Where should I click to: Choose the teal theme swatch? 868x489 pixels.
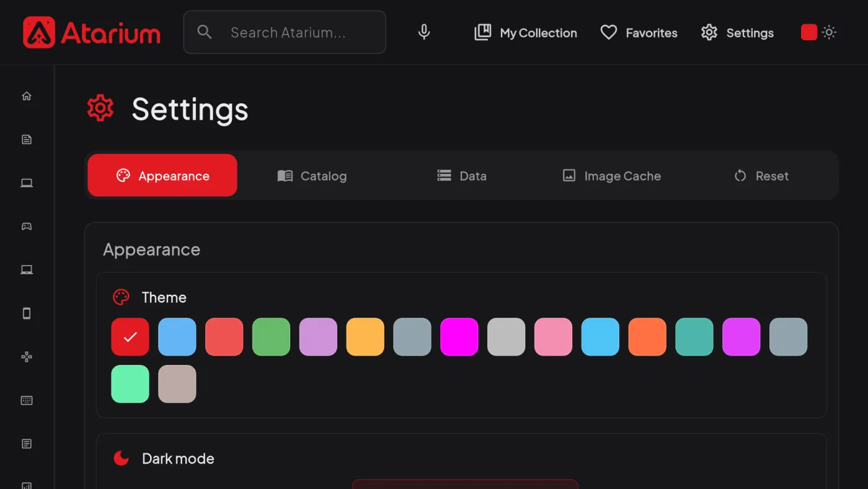[694, 337]
